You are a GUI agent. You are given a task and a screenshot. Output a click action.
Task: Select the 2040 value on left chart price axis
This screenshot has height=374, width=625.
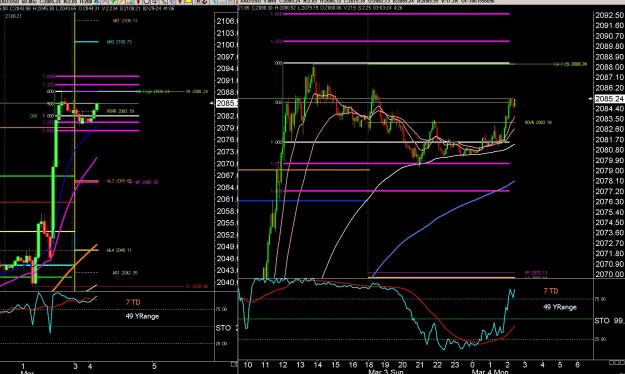pos(227,282)
